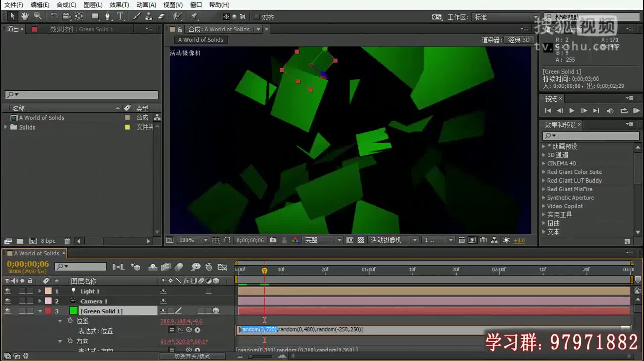
Task: Click the channel display RGB icon
Action: (295, 240)
